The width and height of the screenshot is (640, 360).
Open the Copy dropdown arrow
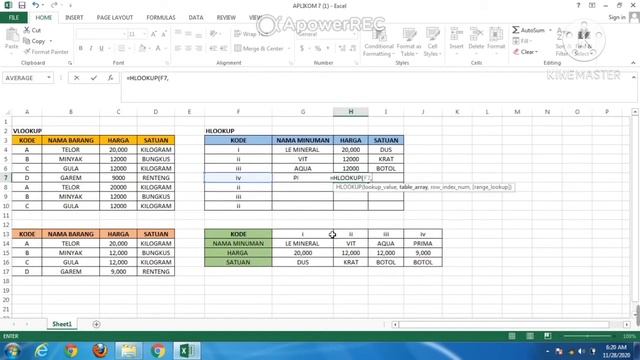[x=51, y=41]
